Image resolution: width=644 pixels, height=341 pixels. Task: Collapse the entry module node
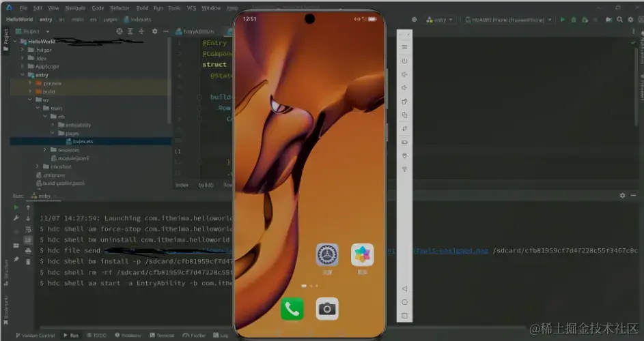23,75
